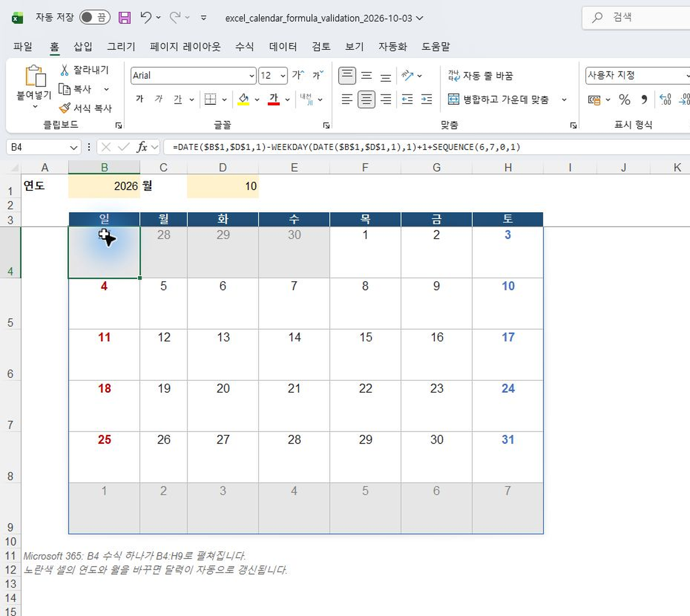Apply comma style number format
The height and width of the screenshot is (616, 690).
tap(644, 100)
